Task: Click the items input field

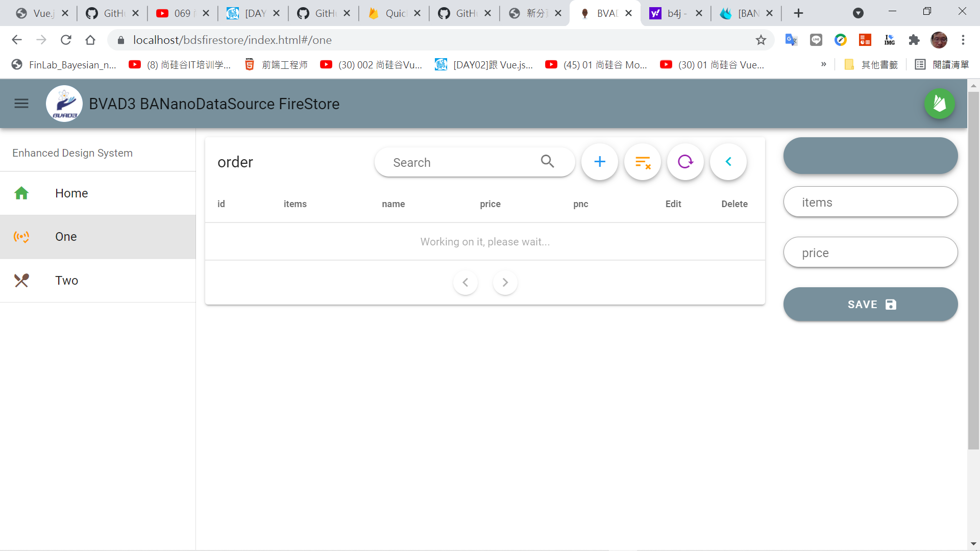Action: coord(870,202)
